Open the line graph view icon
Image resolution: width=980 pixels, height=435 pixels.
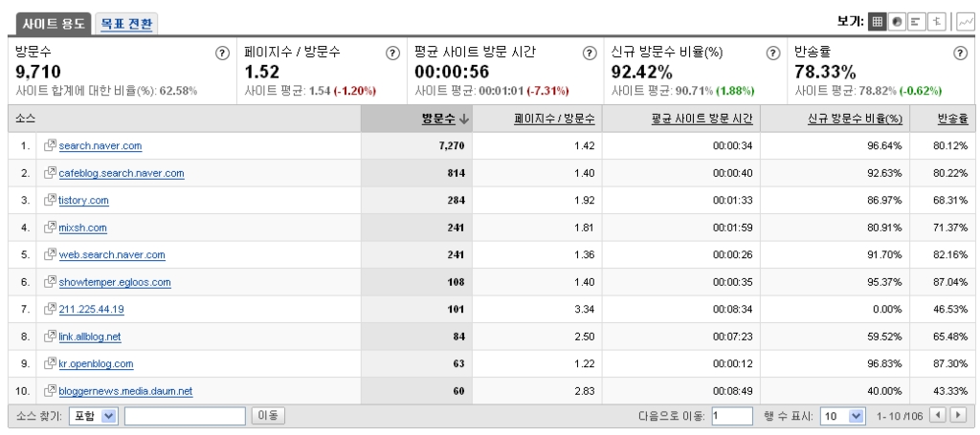tap(966, 21)
